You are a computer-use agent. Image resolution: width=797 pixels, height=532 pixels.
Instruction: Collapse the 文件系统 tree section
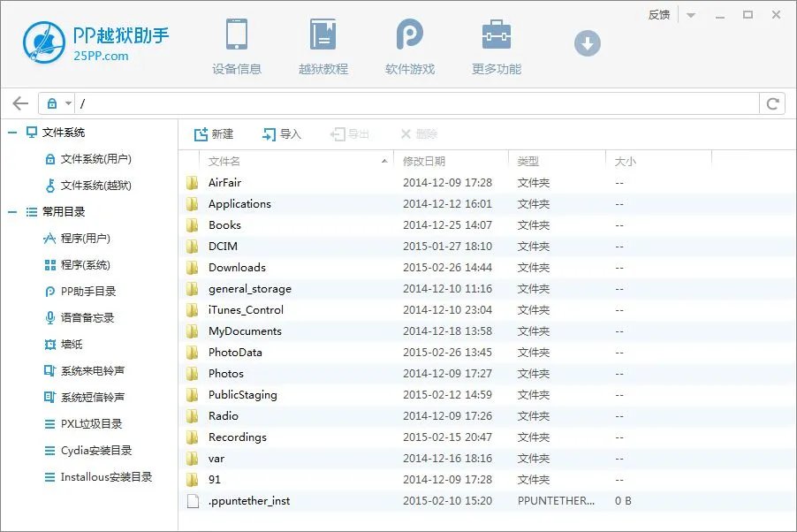pos(11,133)
